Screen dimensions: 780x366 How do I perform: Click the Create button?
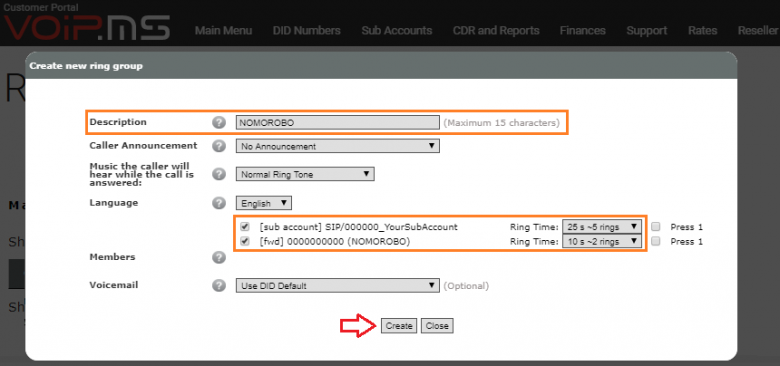point(399,326)
